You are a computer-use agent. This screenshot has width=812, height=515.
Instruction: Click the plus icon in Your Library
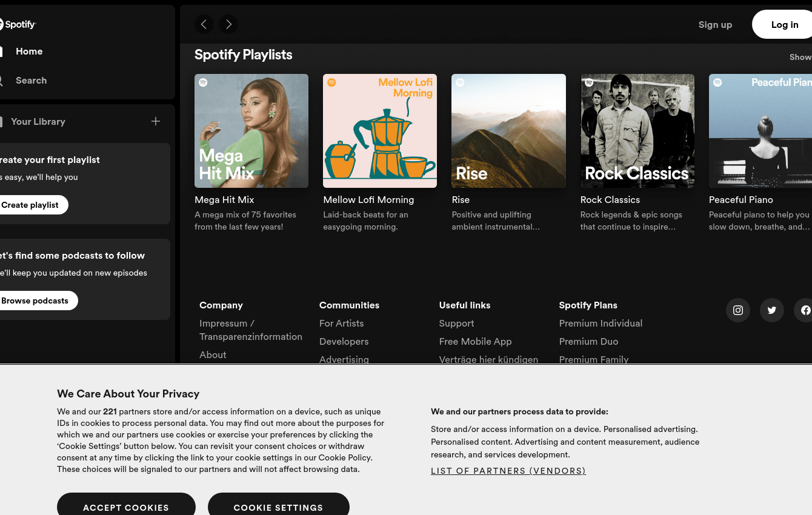click(x=156, y=121)
